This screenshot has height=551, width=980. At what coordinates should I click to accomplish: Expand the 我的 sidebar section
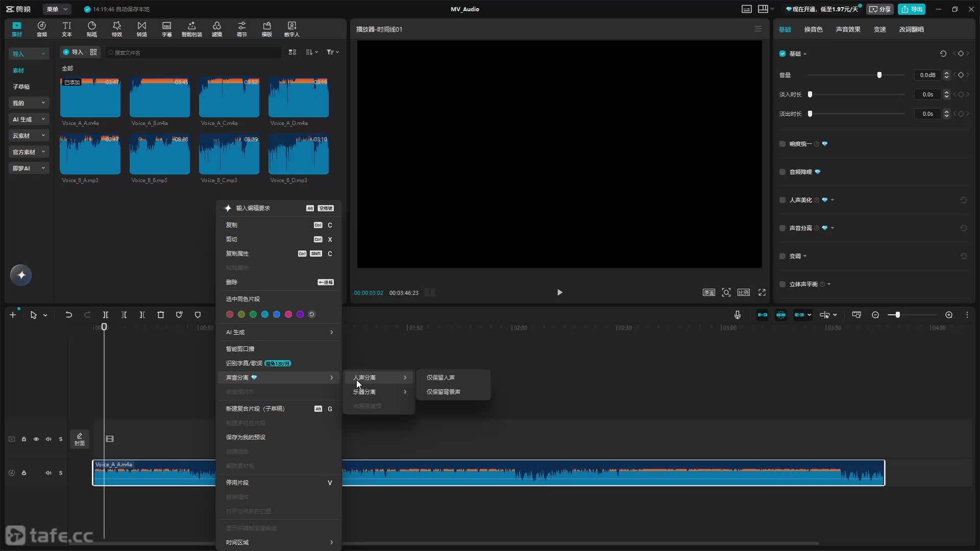[x=29, y=103]
